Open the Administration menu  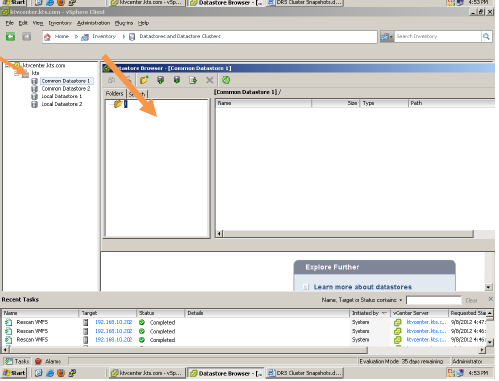coord(93,23)
